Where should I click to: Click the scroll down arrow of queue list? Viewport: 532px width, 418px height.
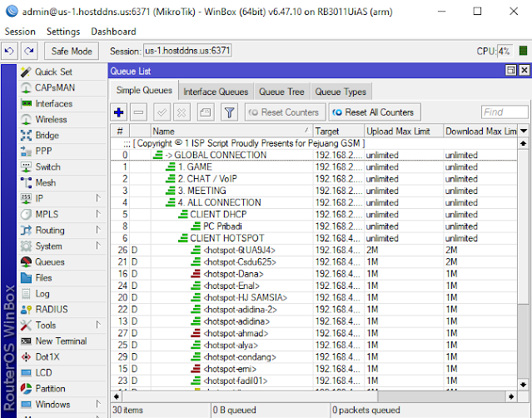point(523,385)
